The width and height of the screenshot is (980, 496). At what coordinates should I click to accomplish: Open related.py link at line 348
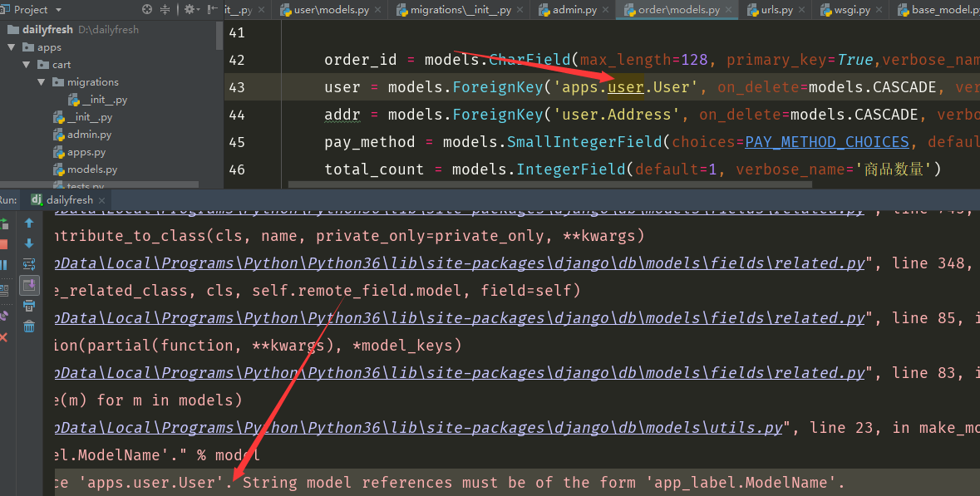coord(460,263)
